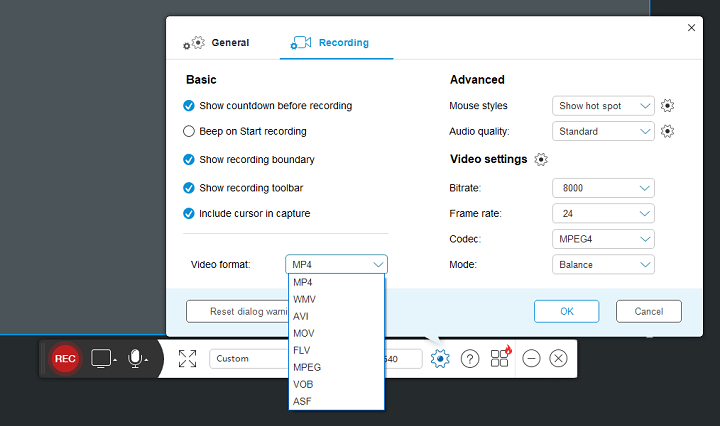
Task: Open audio quality gear settings
Action: pyautogui.click(x=667, y=131)
